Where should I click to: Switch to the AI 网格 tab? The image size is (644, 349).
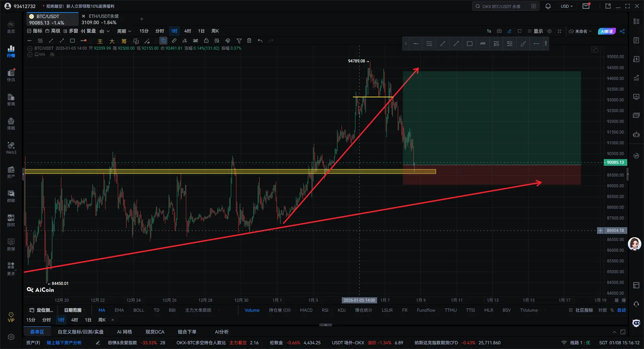click(124, 332)
